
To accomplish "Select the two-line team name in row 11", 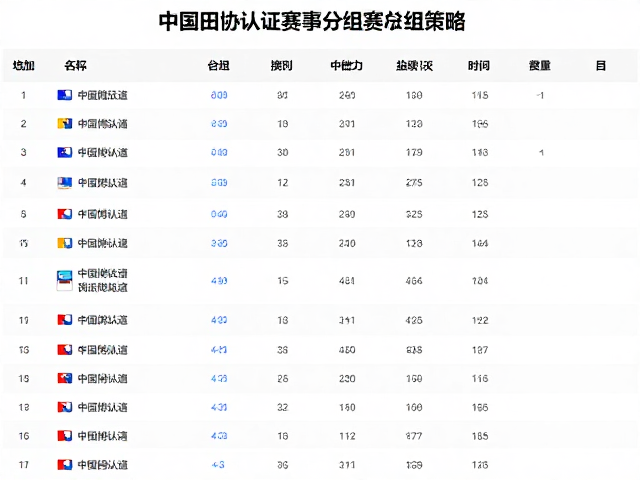I will (x=102, y=280).
